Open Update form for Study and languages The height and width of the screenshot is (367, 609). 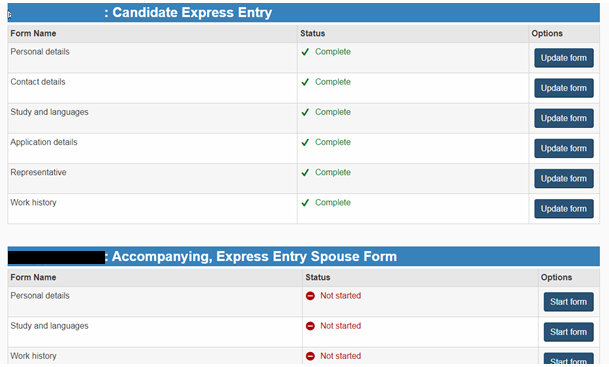coord(564,118)
